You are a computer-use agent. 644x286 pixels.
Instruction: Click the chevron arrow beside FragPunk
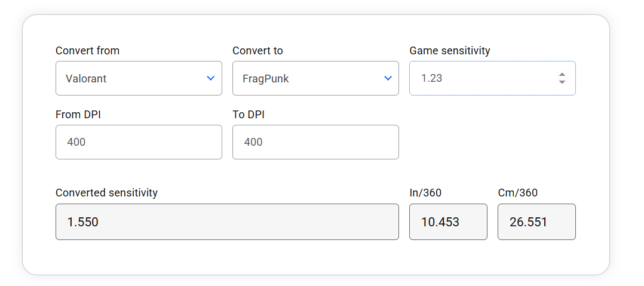(388, 78)
